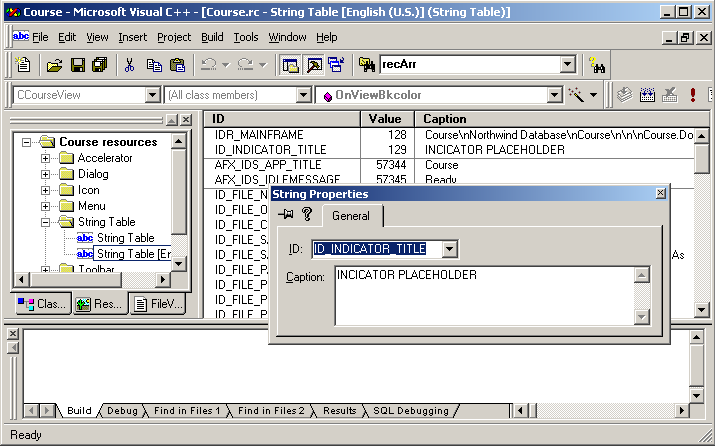The image size is (715, 446).
Task: Open the Tools menu
Action: [246, 37]
